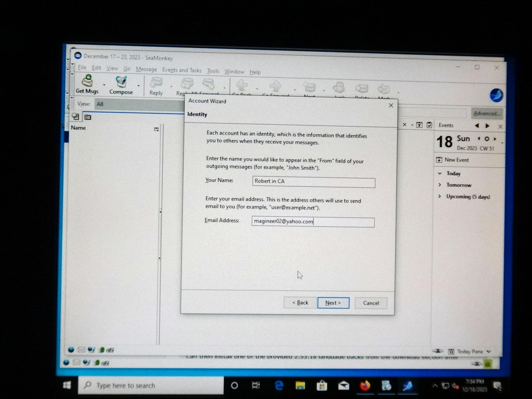Click the Advanced... search button
The height and width of the screenshot is (399, 532).
487,113
